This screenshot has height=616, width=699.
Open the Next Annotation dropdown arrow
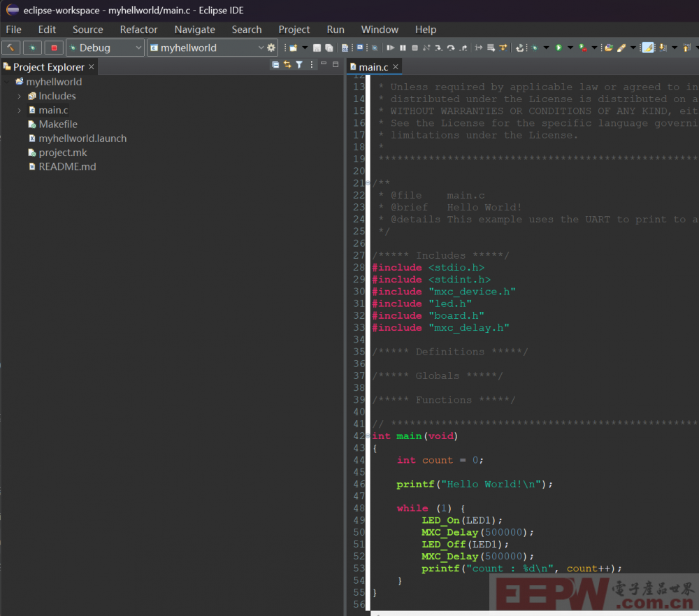point(675,48)
